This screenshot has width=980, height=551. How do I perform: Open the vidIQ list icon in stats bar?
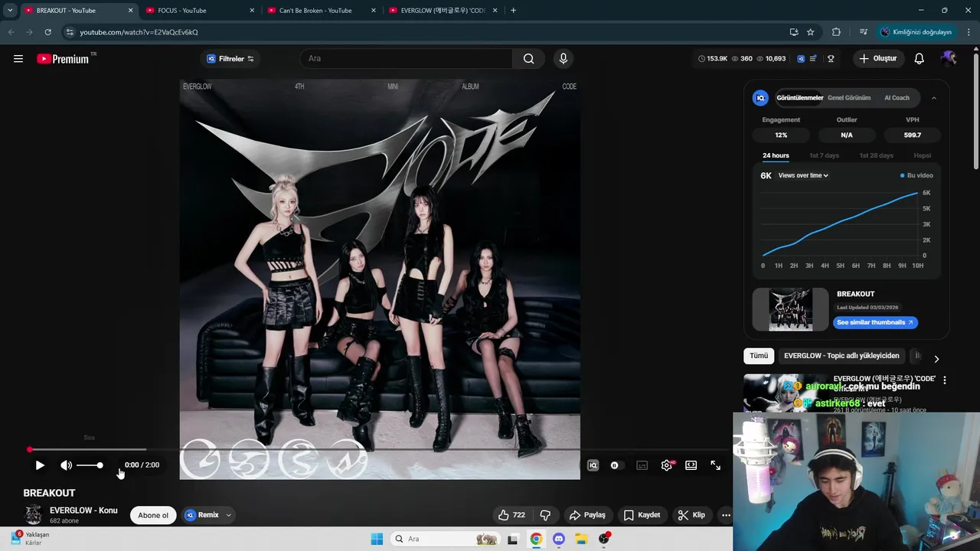813,59
